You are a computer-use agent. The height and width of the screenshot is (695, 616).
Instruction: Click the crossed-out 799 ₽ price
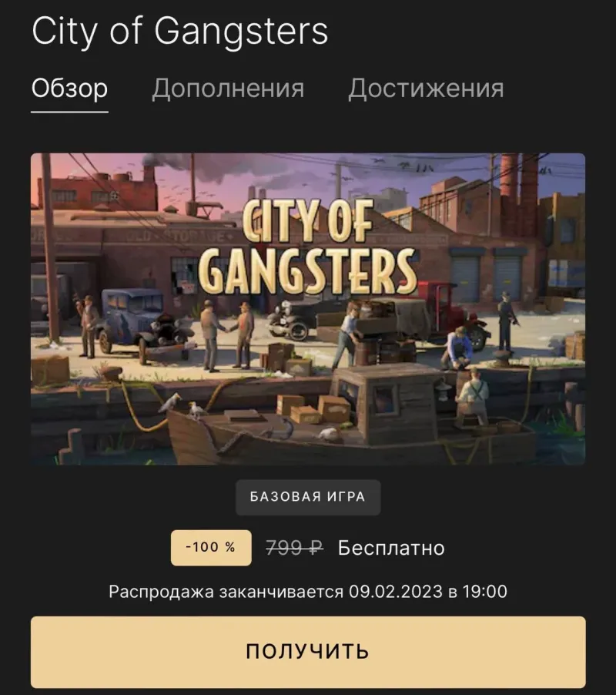[x=294, y=548]
